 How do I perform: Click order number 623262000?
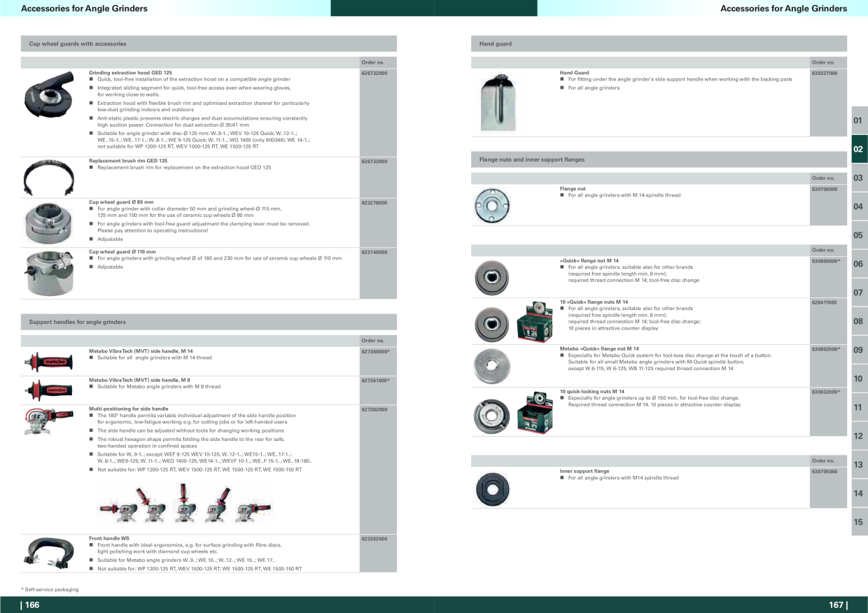coord(374,539)
